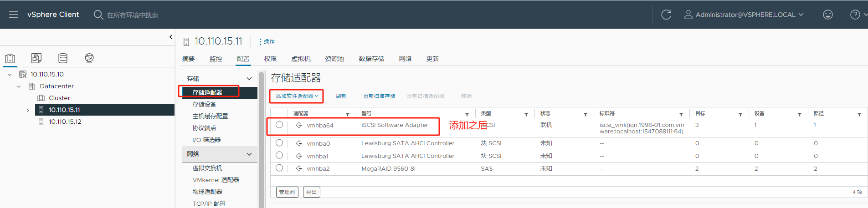Screen dimensions: 868x208
Task: Select the vmhba1 radio button
Action: coord(279,156)
